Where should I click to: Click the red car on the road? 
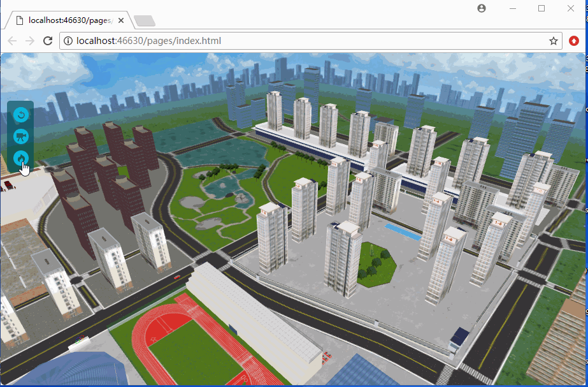point(176,279)
